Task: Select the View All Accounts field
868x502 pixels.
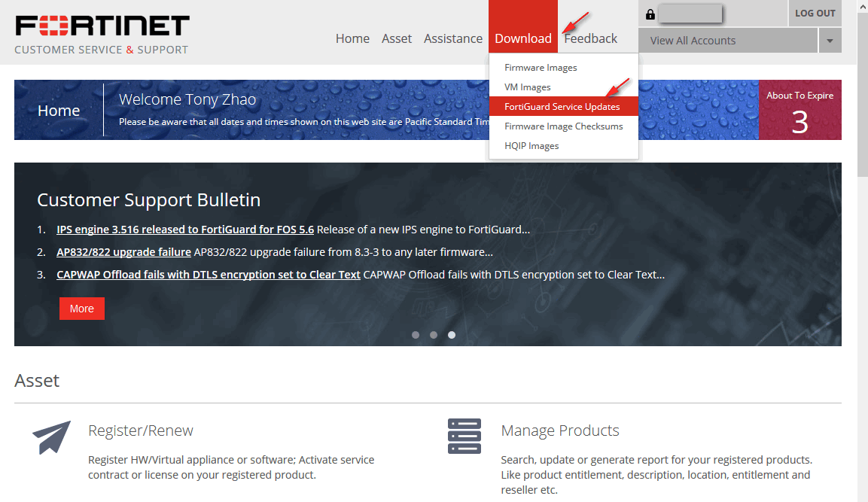Action: [727, 41]
